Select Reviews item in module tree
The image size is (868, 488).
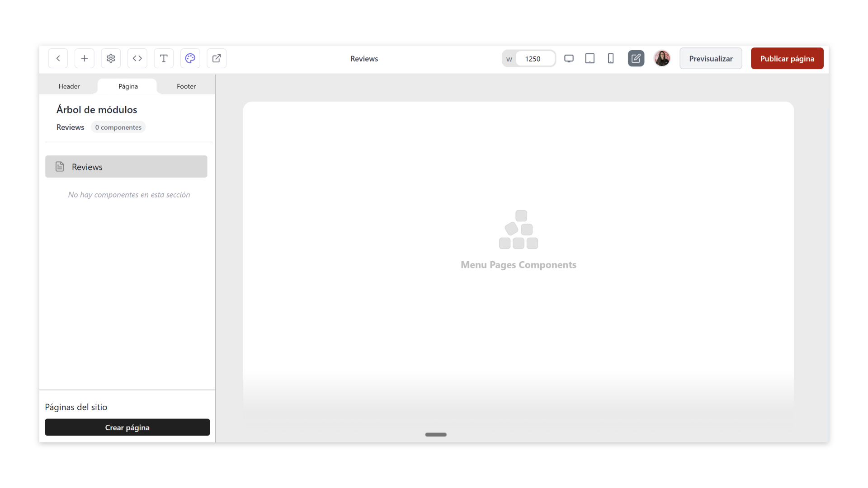tap(126, 167)
